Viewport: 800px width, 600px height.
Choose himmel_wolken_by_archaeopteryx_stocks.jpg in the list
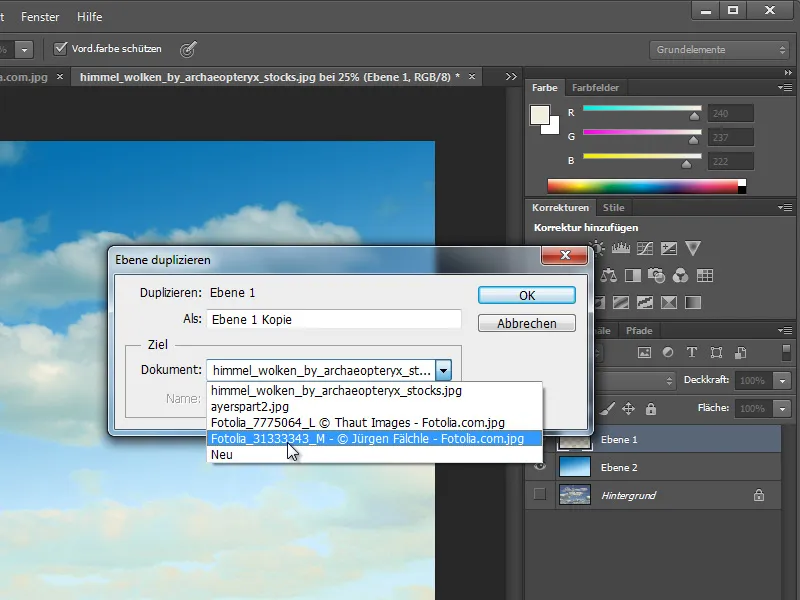pos(374,391)
